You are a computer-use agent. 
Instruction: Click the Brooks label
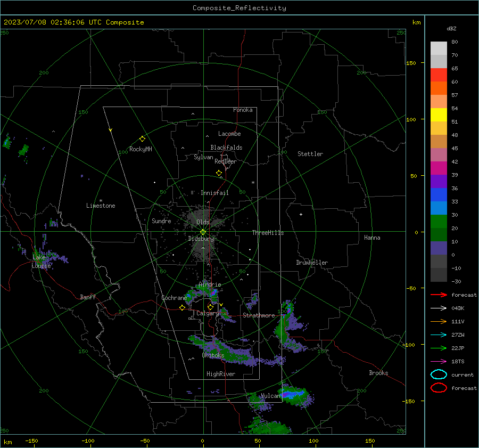tap(378, 372)
